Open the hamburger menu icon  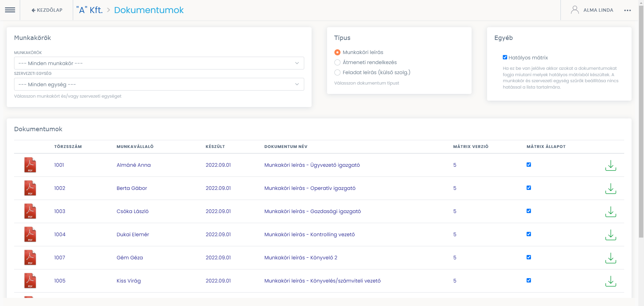pos(10,10)
